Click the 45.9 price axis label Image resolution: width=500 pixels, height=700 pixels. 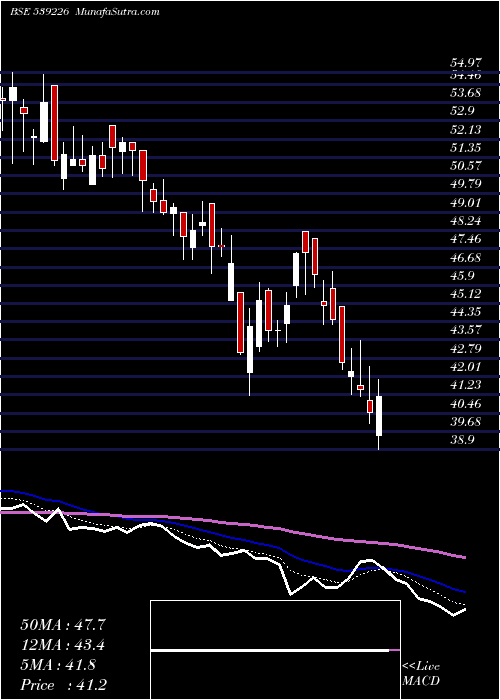tap(463, 276)
